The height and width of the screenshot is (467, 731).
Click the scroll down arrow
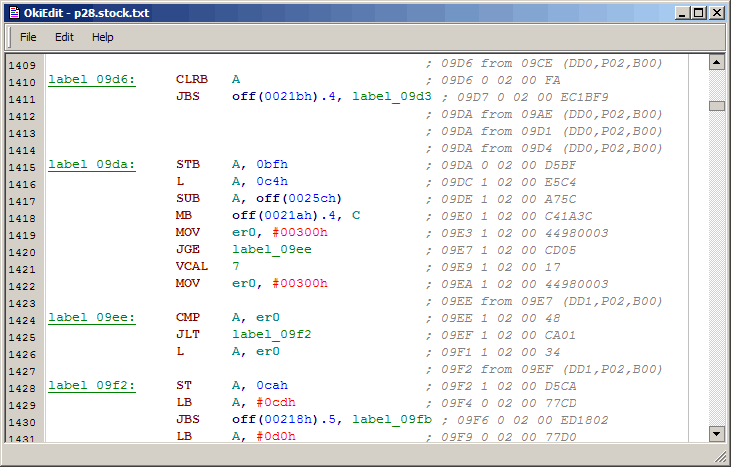pyautogui.click(x=717, y=434)
